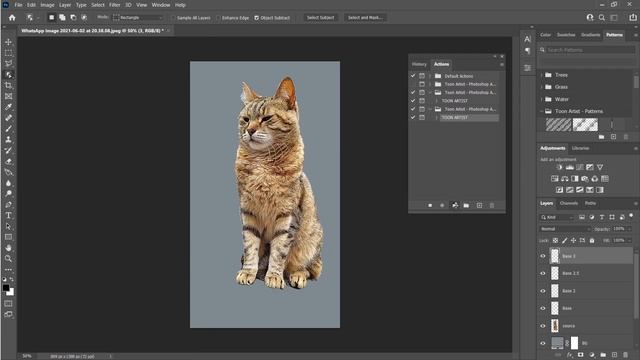The width and height of the screenshot is (640, 360).
Task: Select the Move tool
Action: 8,42
